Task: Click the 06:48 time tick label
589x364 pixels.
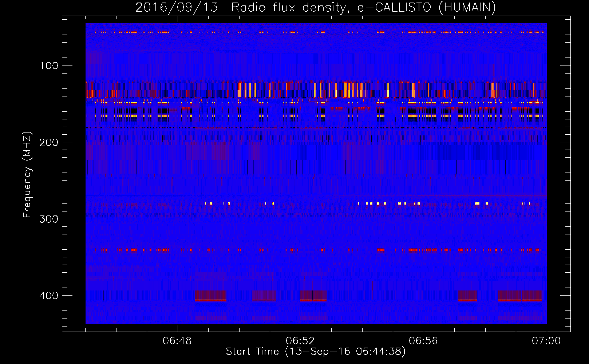Action: click(177, 341)
